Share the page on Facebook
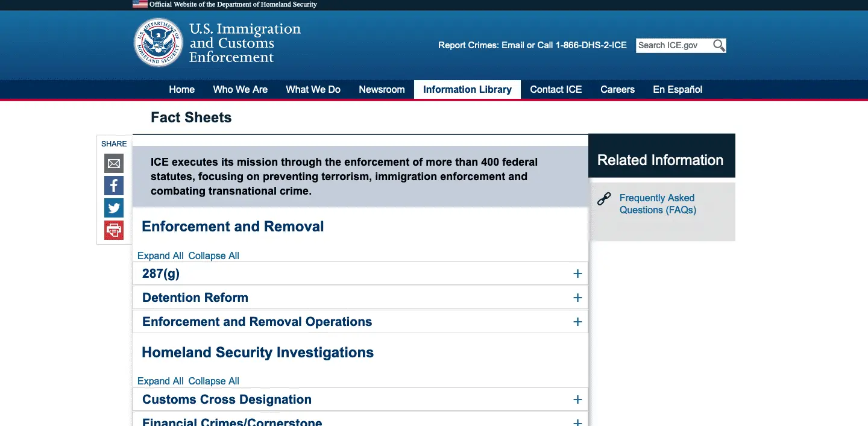The height and width of the screenshot is (426, 868). [x=114, y=186]
